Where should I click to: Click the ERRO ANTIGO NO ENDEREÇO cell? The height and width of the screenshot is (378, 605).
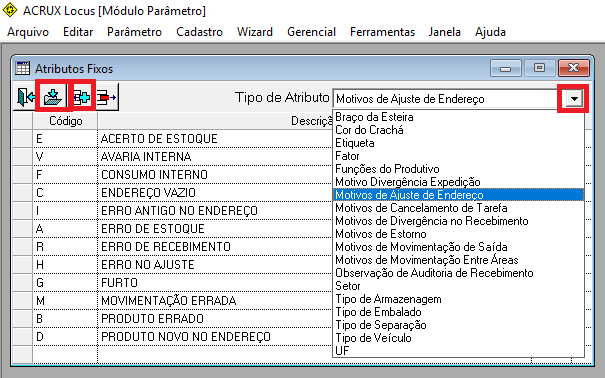[x=215, y=211]
